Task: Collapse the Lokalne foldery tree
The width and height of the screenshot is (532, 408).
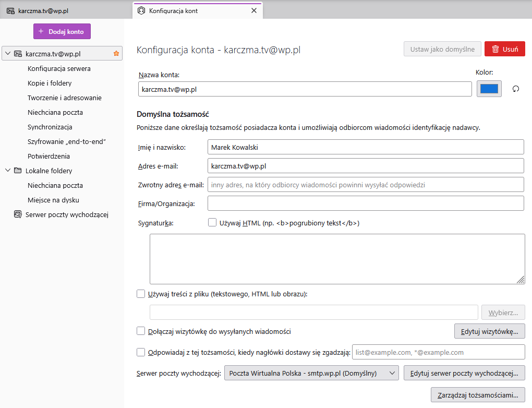Action: [8, 171]
